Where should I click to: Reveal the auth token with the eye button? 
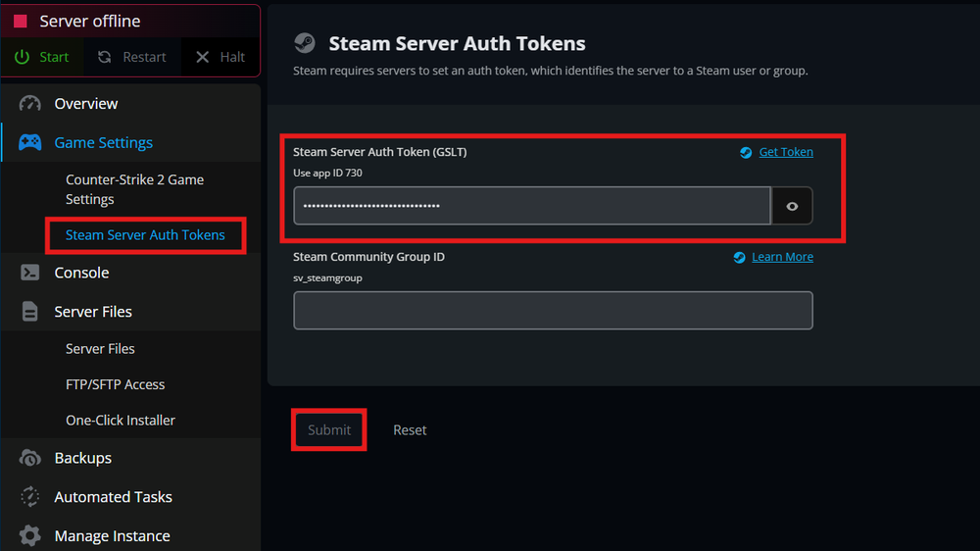tap(792, 206)
